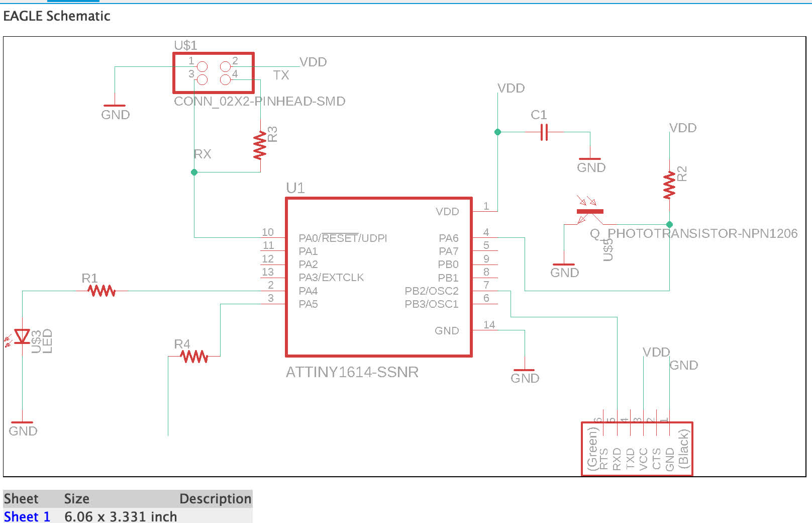Select the R1 resistor symbol
The height and width of the screenshot is (523, 812).
(x=101, y=291)
